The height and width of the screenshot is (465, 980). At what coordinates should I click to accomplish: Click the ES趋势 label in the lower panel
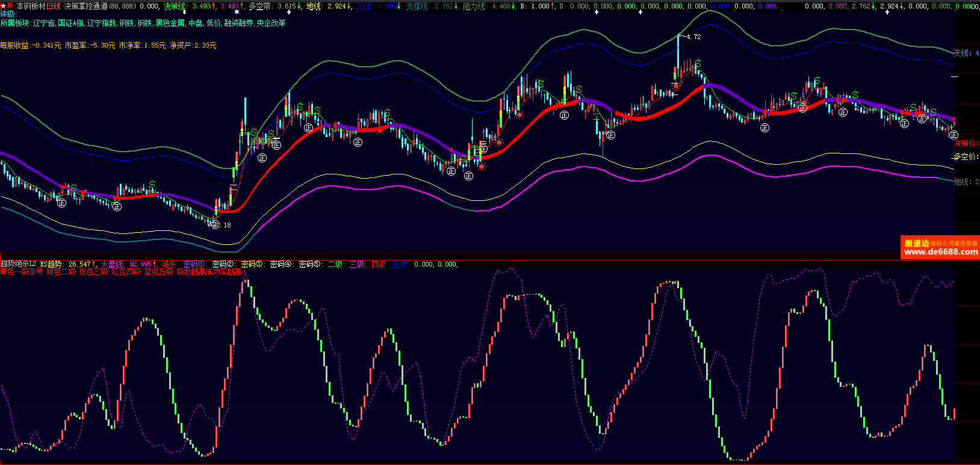click(52, 264)
